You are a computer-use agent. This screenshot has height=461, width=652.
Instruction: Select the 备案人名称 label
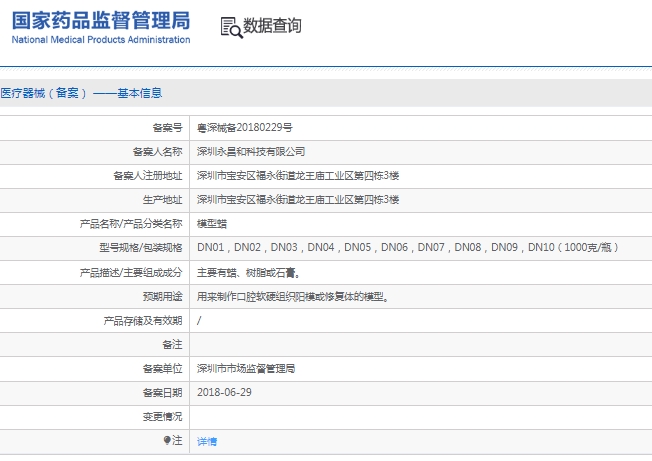click(x=157, y=152)
